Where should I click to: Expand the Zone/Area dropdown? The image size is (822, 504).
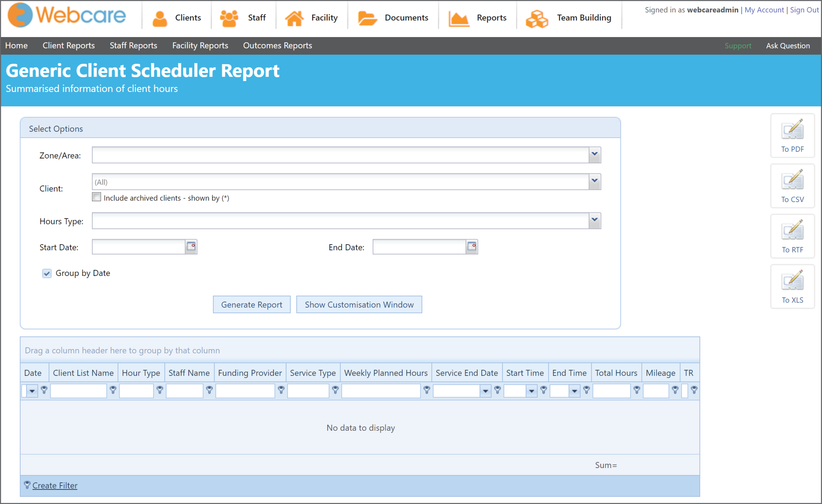pyautogui.click(x=594, y=154)
